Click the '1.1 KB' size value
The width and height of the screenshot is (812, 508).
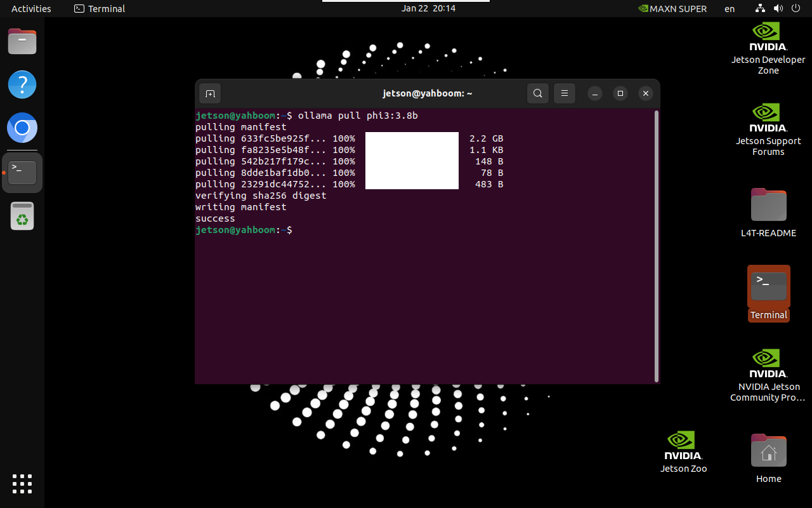click(487, 150)
